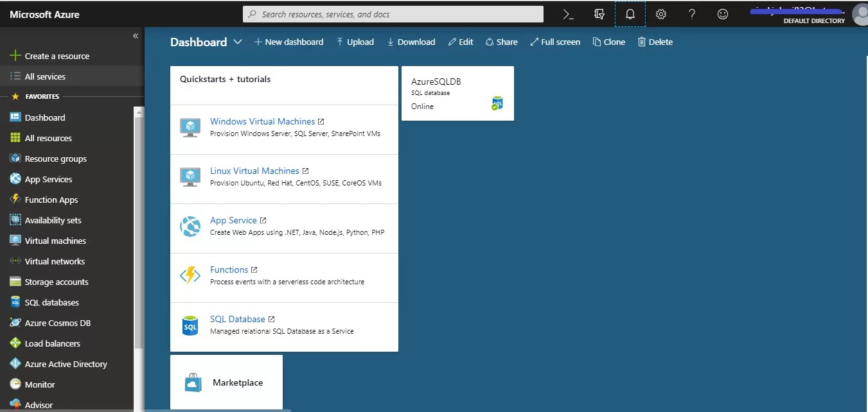Click the App Service globe icon
This screenshot has height=412, width=868.
coord(190,227)
